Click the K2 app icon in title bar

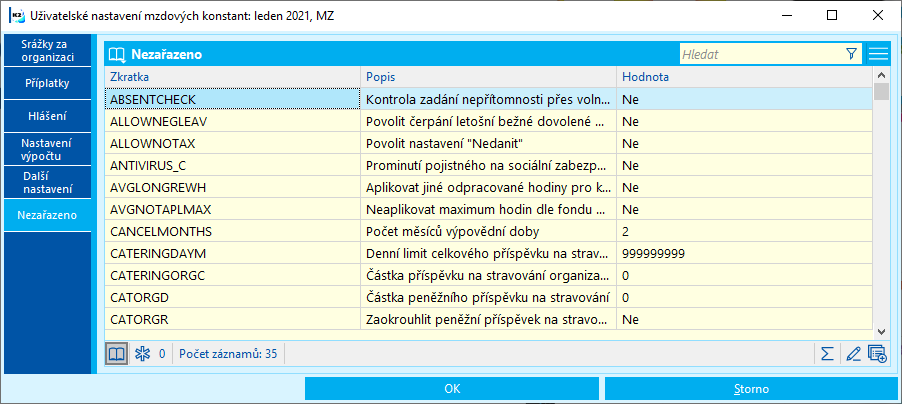pyautogui.click(x=17, y=16)
